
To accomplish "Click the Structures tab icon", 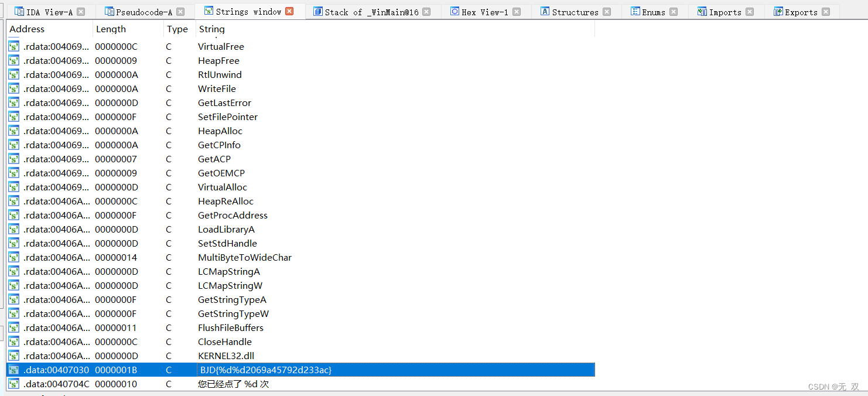I will point(546,11).
